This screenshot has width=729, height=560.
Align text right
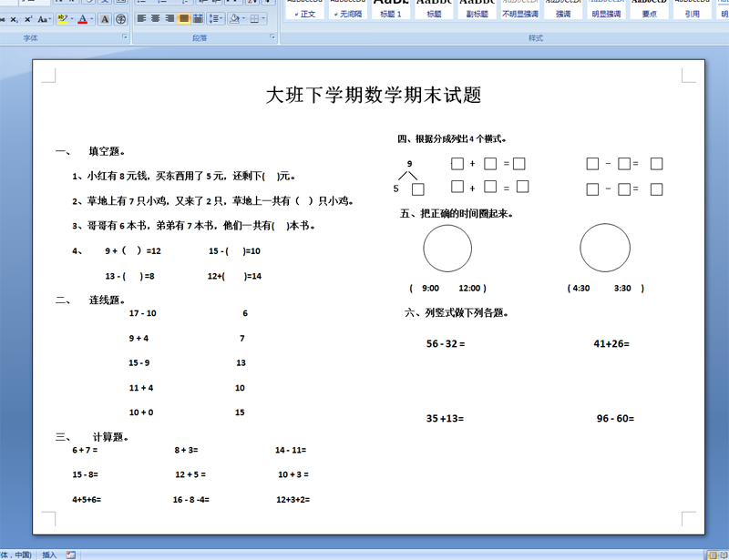point(169,18)
